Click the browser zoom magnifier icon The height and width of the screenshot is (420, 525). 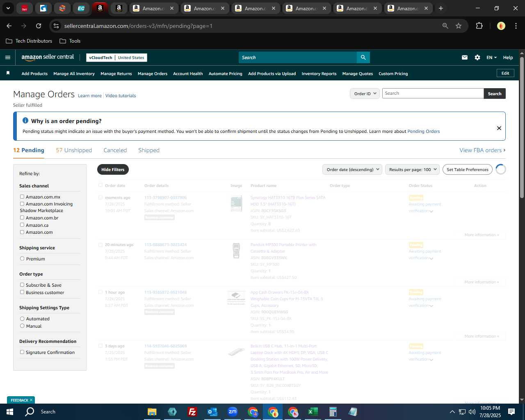tap(445, 26)
